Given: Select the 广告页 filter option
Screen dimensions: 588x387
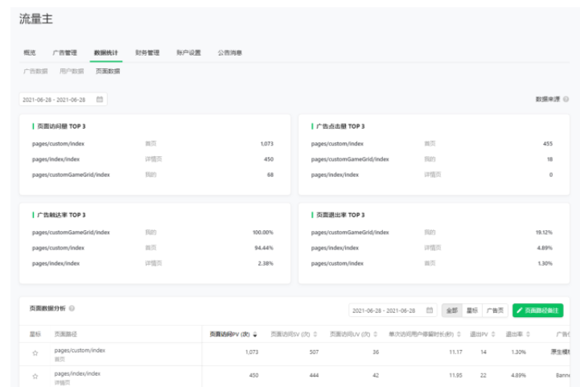Looking at the screenshot, I should pos(494,311).
